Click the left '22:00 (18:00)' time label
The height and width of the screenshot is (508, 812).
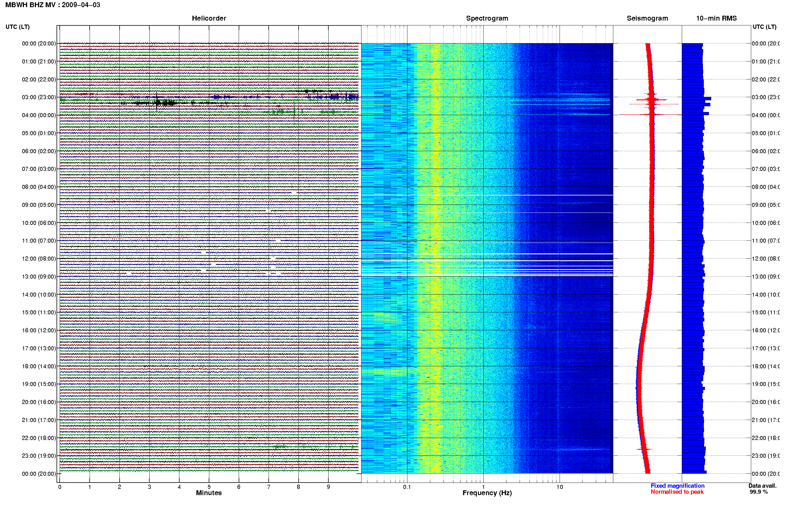39,438
